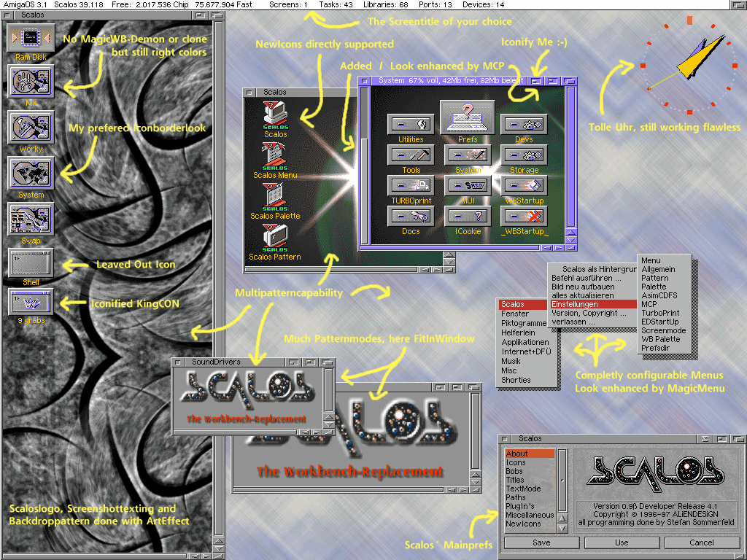Image resolution: width=747 pixels, height=560 pixels.
Task: Open the Prefs drawer icon
Action: pyautogui.click(x=468, y=117)
